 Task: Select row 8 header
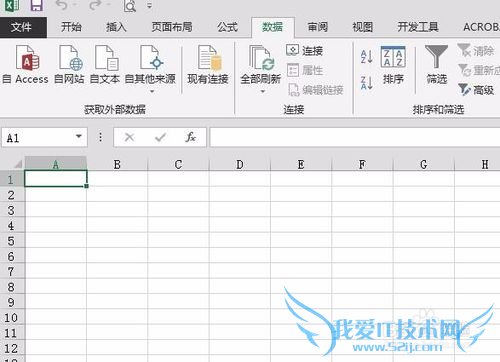12,286
